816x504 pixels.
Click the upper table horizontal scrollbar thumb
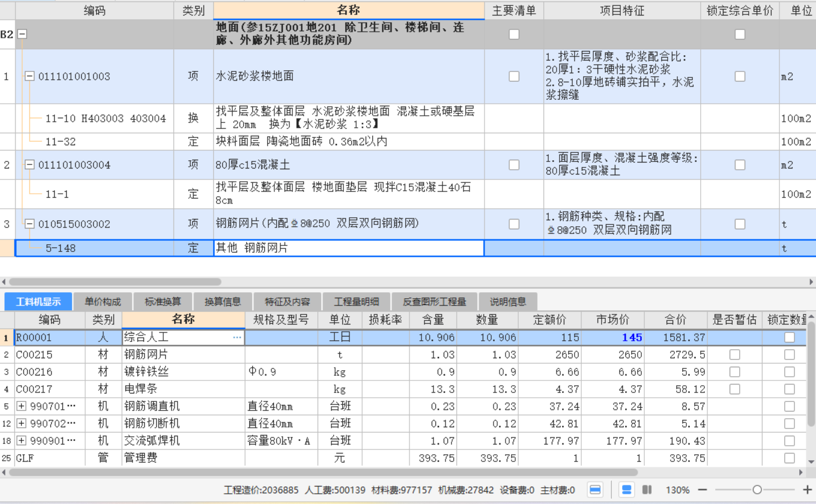point(115,281)
